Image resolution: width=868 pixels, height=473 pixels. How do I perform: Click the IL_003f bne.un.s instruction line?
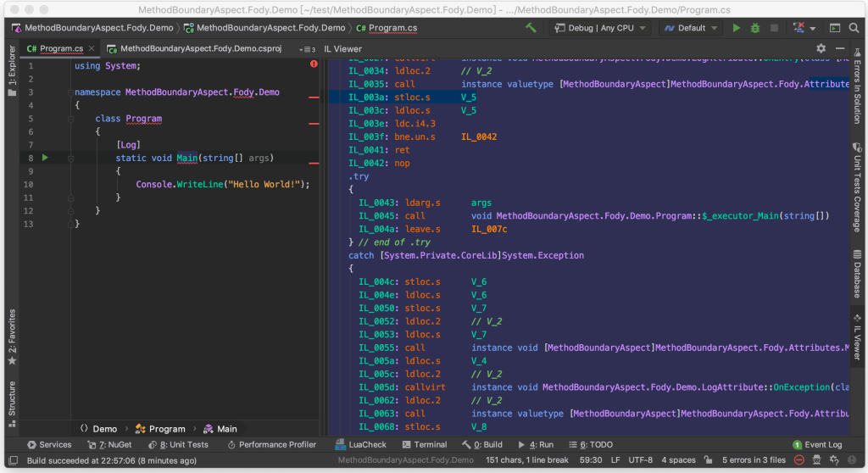[422, 136]
